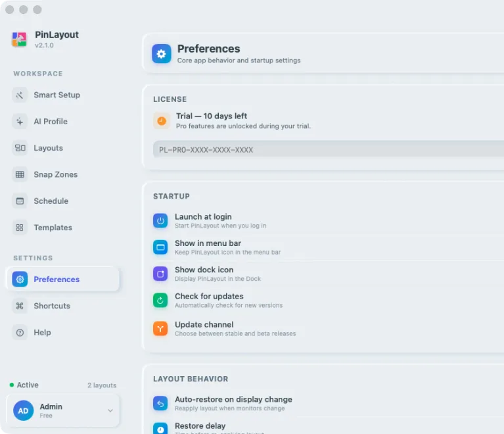Click the Launch at login power icon
The width and height of the screenshot is (504, 434).
coord(160,221)
